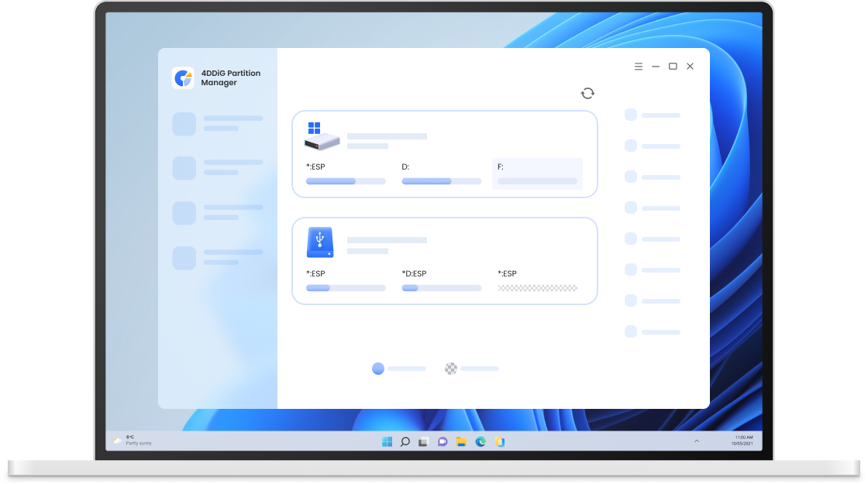The image size is (868, 484).
Task: Launch the Chat app from taskbar
Action: pyautogui.click(x=443, y=442)
